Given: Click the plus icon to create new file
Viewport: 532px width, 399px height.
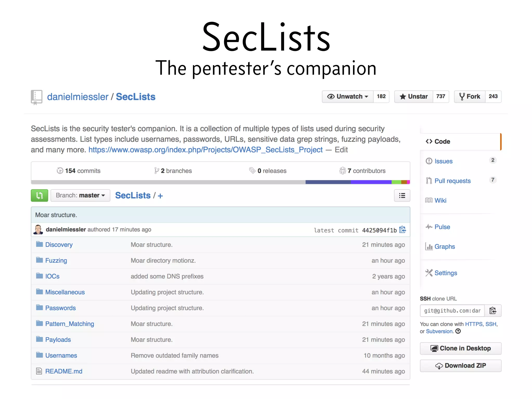Looking at the screenshot, I should coord(160,196).
